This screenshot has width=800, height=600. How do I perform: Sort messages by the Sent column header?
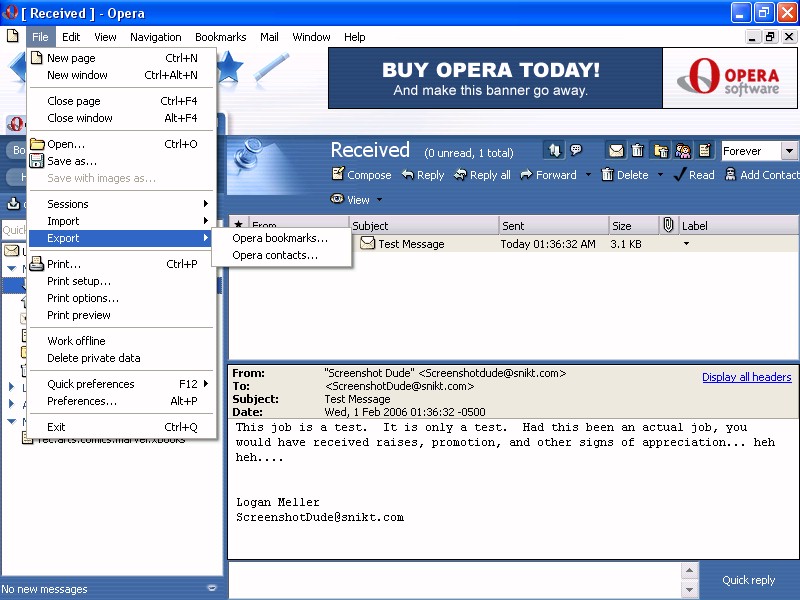[552, 226]
